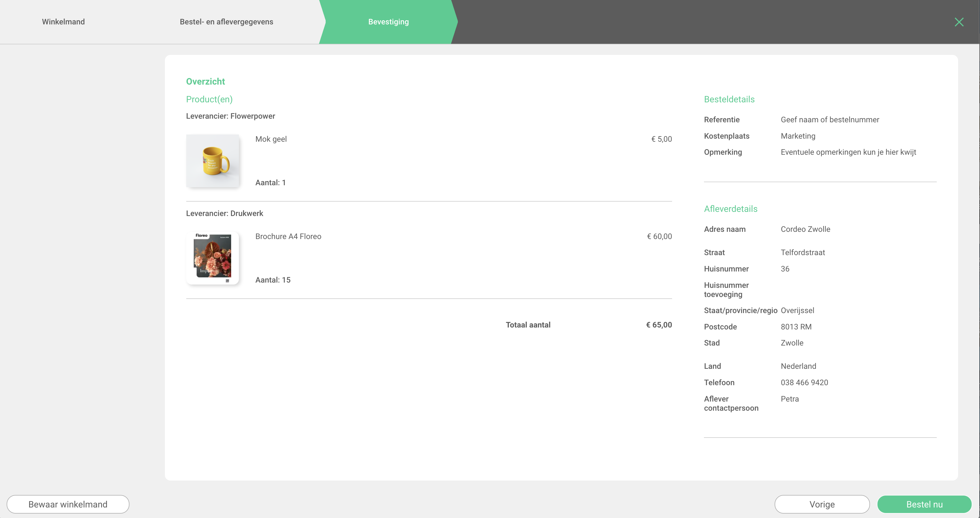Click Leverancier: Drukwerk heading
Image resolution: width=980 pixels, height=518 pixels.
(x=224, y=214)
